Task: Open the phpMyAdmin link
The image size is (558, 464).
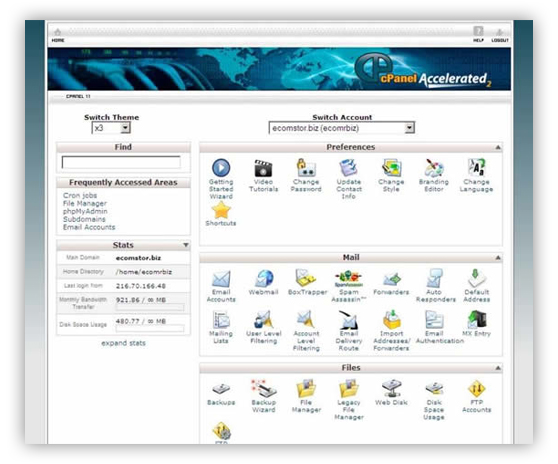Action: 85,211
